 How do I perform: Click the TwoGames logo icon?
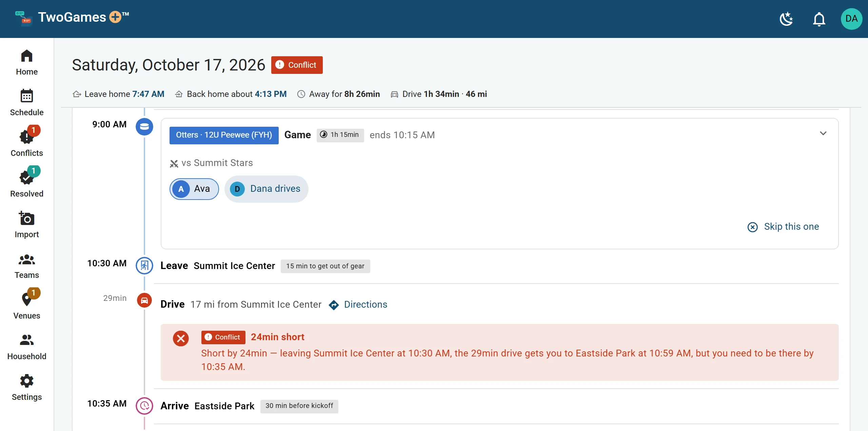pyautogui.click(x=24, y=18)
